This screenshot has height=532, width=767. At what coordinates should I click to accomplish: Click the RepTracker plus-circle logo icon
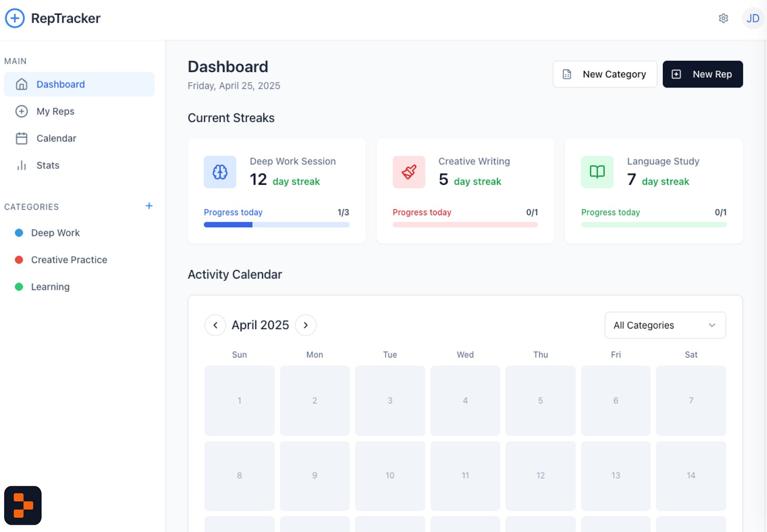[x=15, y=18]
